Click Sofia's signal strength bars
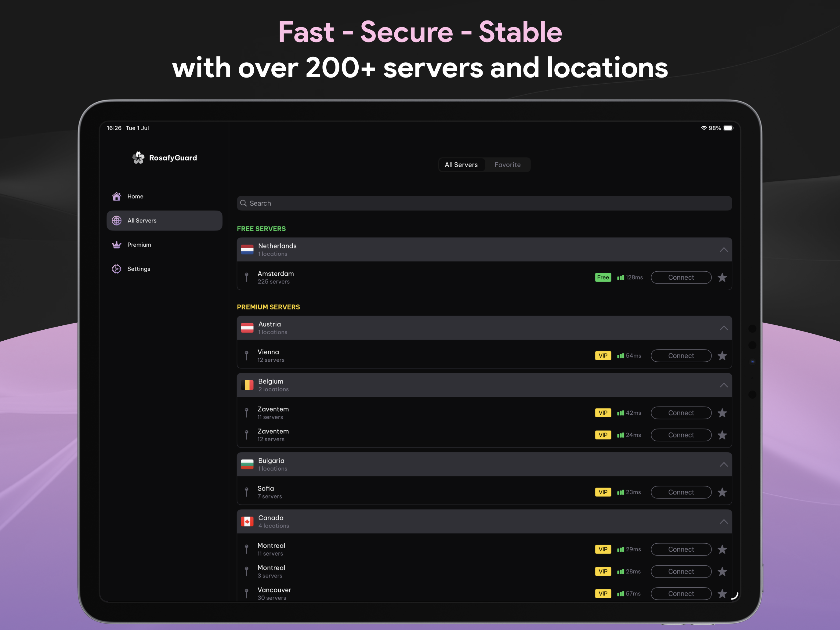 click(x=621, y=492)
